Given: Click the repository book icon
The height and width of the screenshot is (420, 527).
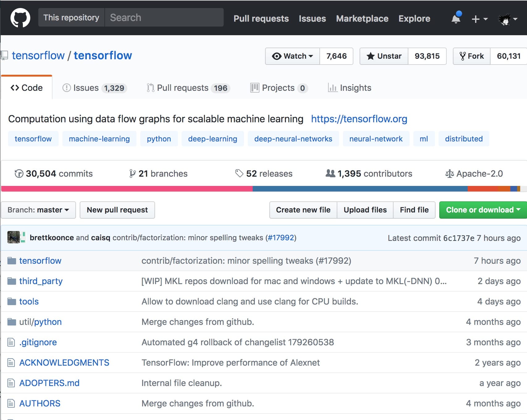Looking at the screenshot, I should coord(4,56).
